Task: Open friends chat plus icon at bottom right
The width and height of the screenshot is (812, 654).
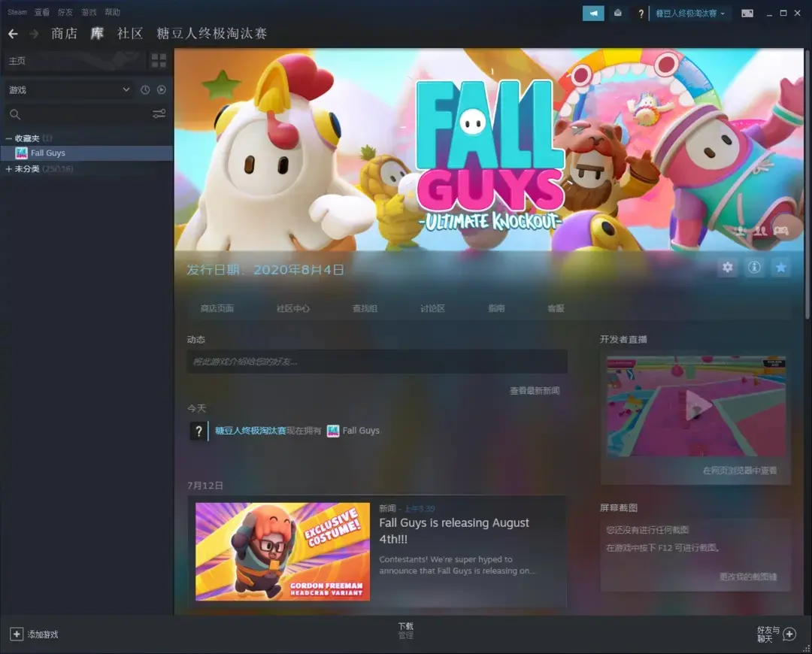Action: click(789, 634)
